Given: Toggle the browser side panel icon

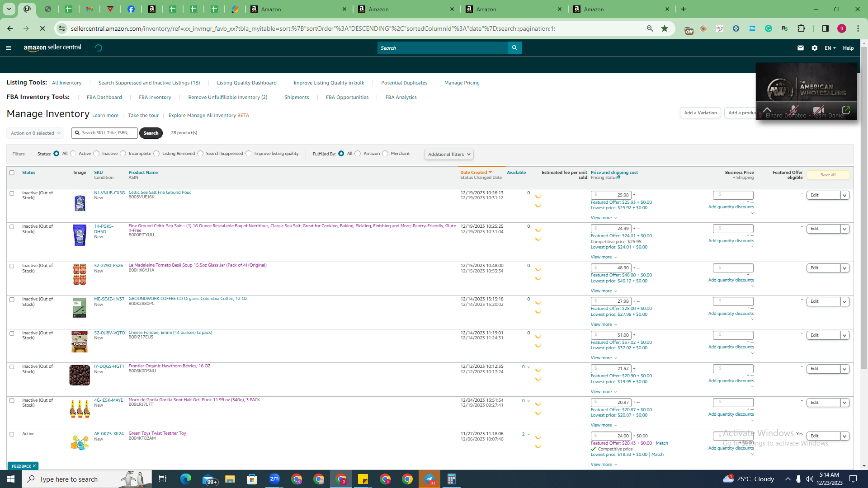Looking at the screenshot, I should point(825,28).
